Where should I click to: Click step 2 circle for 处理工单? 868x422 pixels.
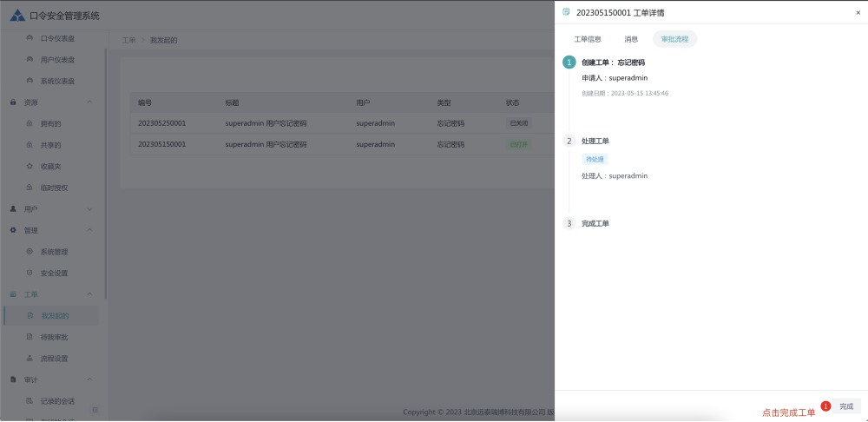coord(569,141)
